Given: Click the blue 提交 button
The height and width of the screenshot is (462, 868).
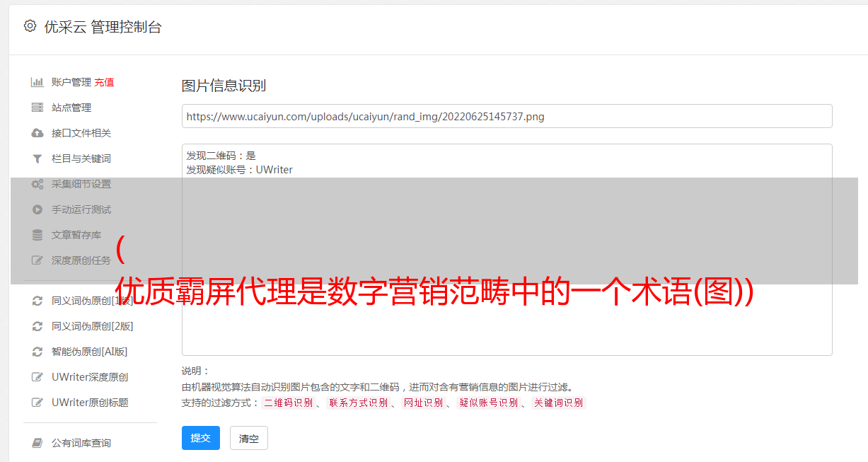Looking at the screenshot, I should tap(201, 438).
